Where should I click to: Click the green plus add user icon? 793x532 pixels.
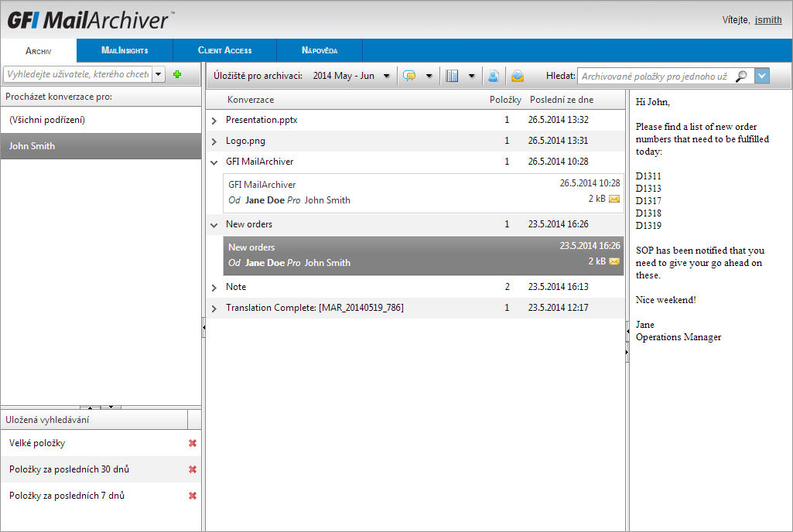click(x=177, y=74)
